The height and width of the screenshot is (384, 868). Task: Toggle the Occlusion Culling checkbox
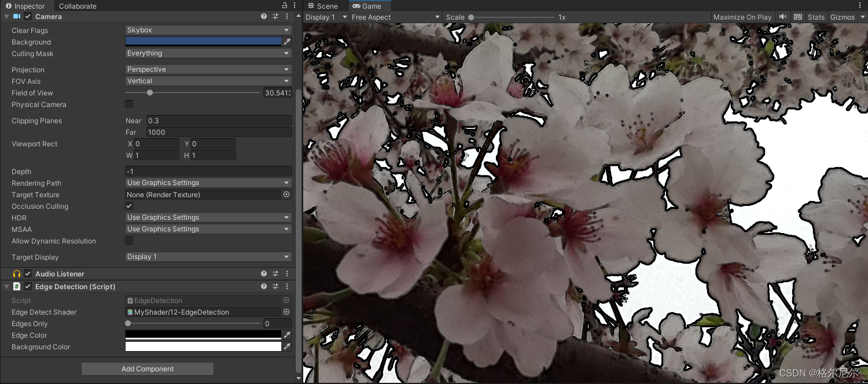128,206
